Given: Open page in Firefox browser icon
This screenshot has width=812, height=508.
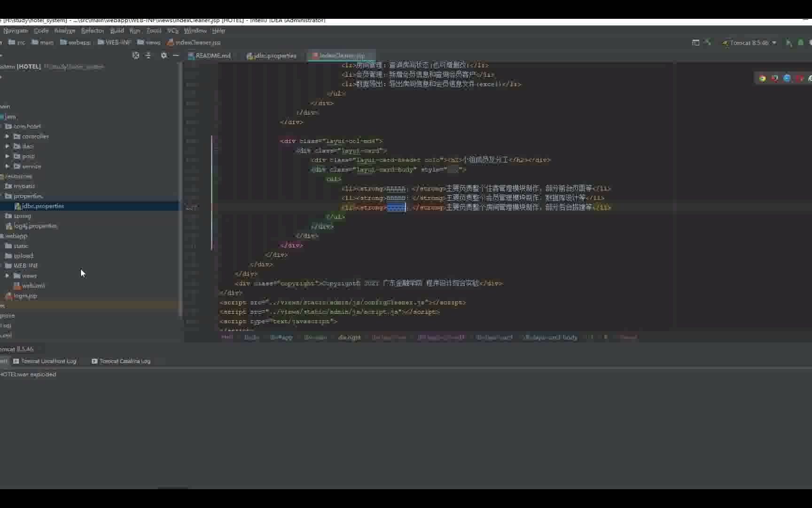Looking at the screenshot, I should click(x=775, y=79).
